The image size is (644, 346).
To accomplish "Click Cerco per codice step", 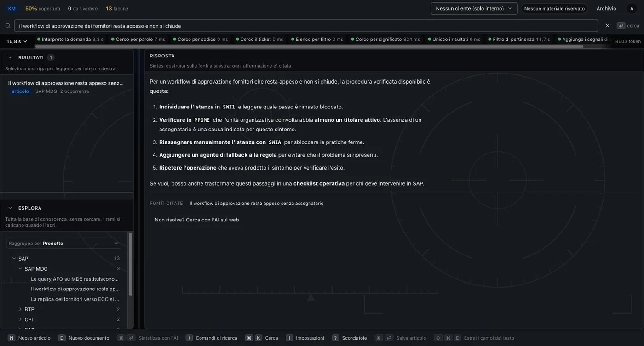I will [200, 39].
